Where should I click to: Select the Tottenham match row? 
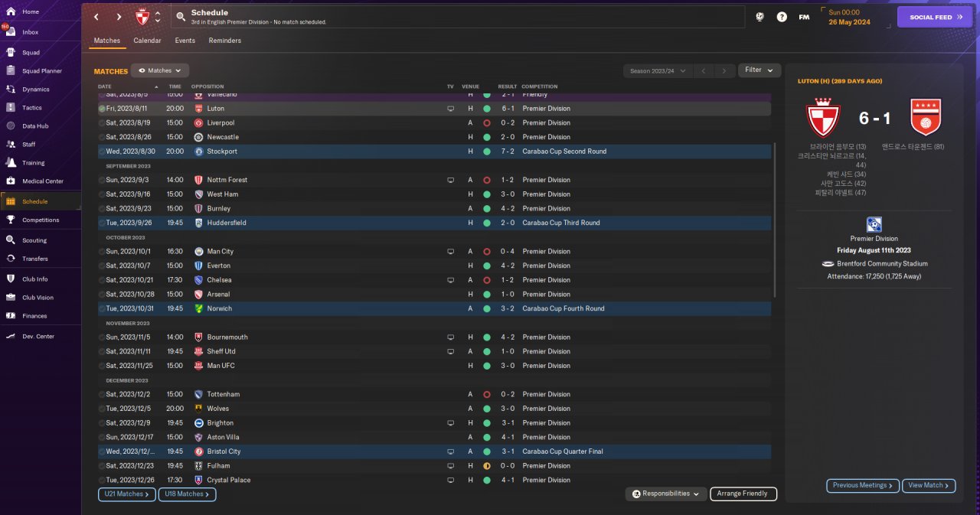[434, 394]
